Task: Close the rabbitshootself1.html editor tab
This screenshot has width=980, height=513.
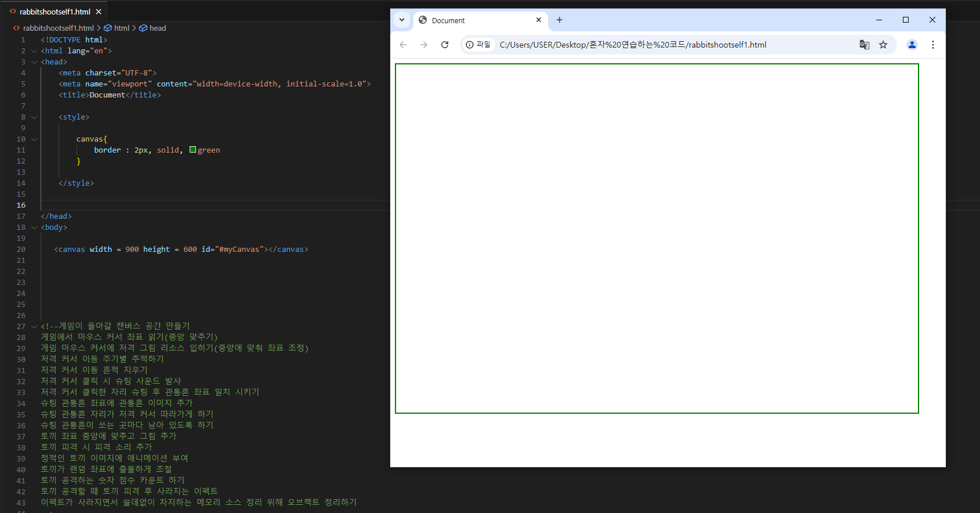Action: 99,12
